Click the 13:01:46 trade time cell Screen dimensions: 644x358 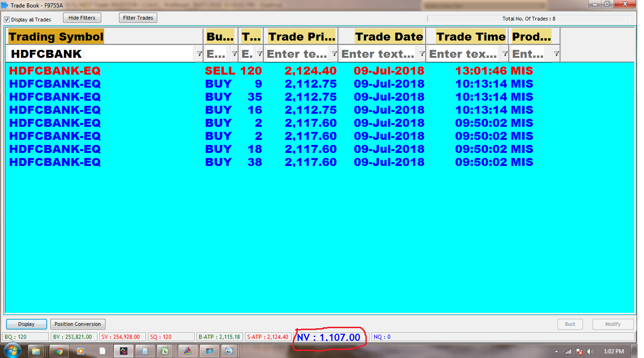pos(481,71)
